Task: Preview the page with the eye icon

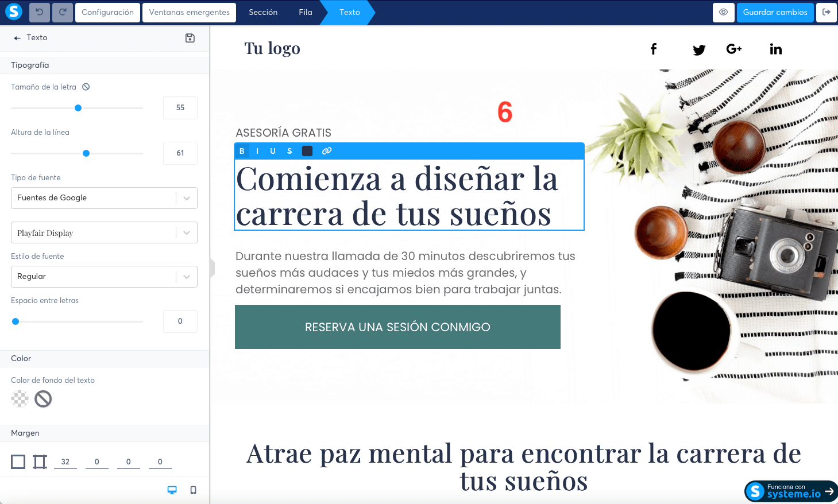Action: (x=723, y=12)
